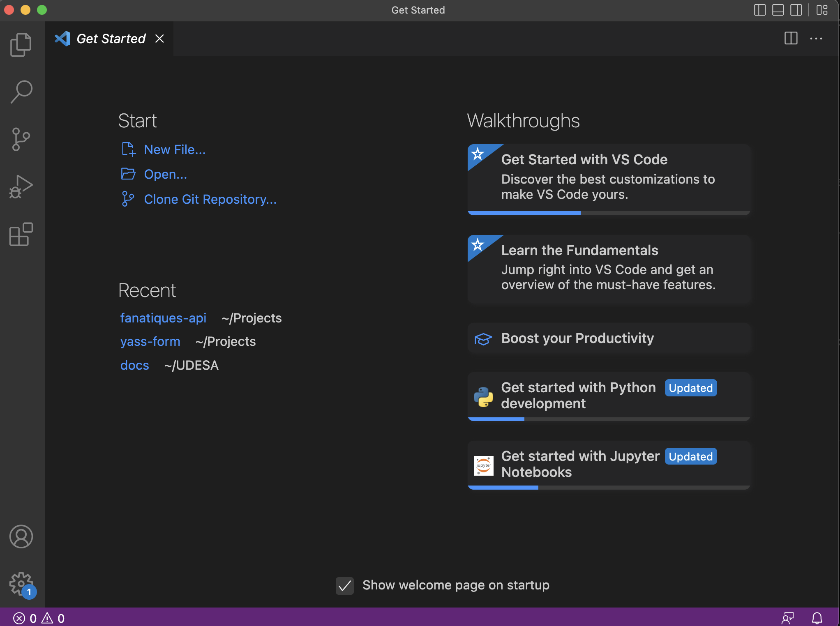This screenshot has height=626, width=840.
Task: Click the Updated badge on Python card
Action: tap(690, 388)
